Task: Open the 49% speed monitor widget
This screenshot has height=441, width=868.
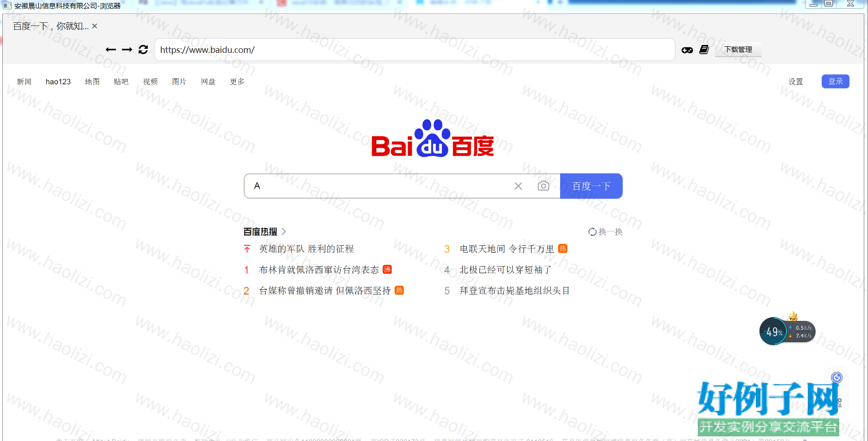Action: click(787, 331)
